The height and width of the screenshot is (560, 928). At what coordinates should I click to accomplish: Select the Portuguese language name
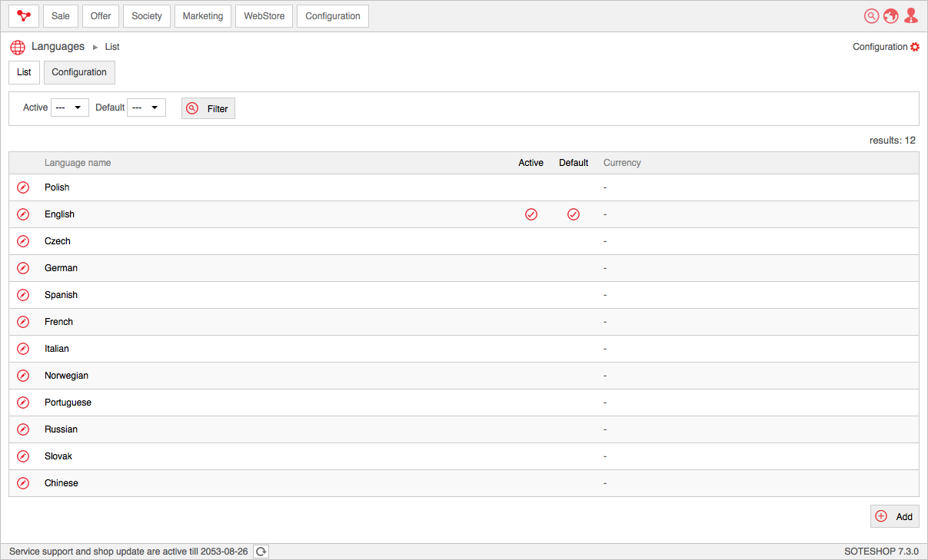68,403
